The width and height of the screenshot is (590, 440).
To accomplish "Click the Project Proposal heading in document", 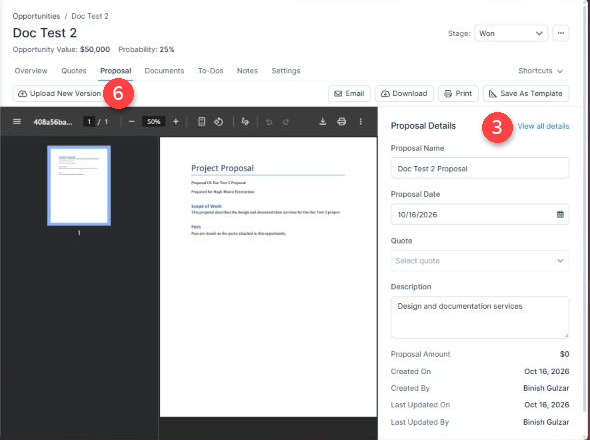I will [222, 168].
